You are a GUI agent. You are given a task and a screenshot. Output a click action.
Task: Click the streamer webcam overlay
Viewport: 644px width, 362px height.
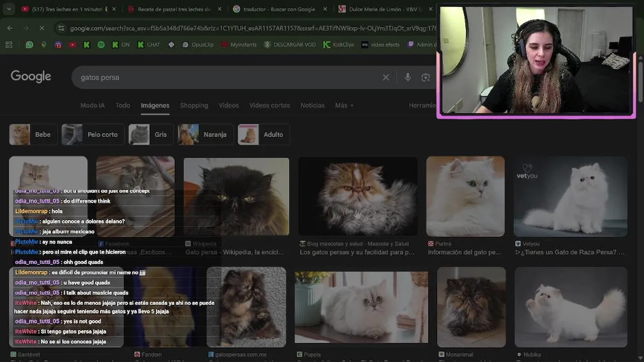(x=536, y=60)
